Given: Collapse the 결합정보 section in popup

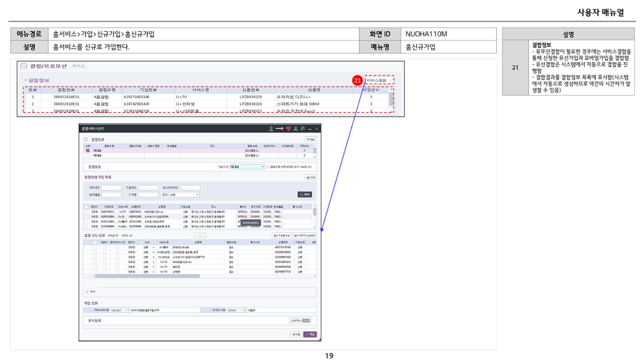Looking at the screenshot, I should pos(86,139).
